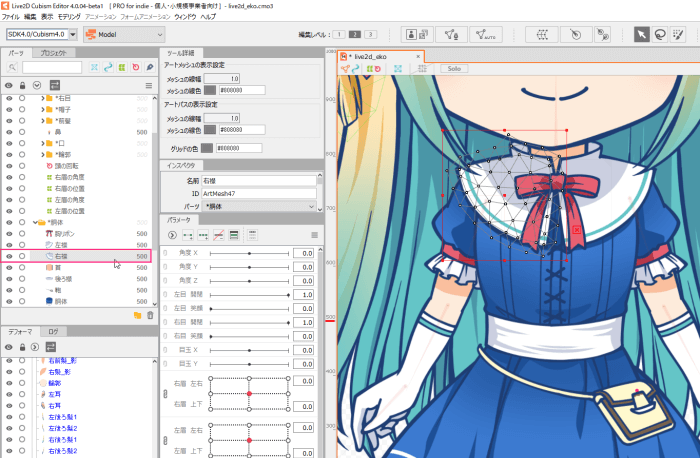Viewport: 700px width, 458px height.
Task: Toggle grid display icon in canvas toolbar
Action: pos(422,69)
